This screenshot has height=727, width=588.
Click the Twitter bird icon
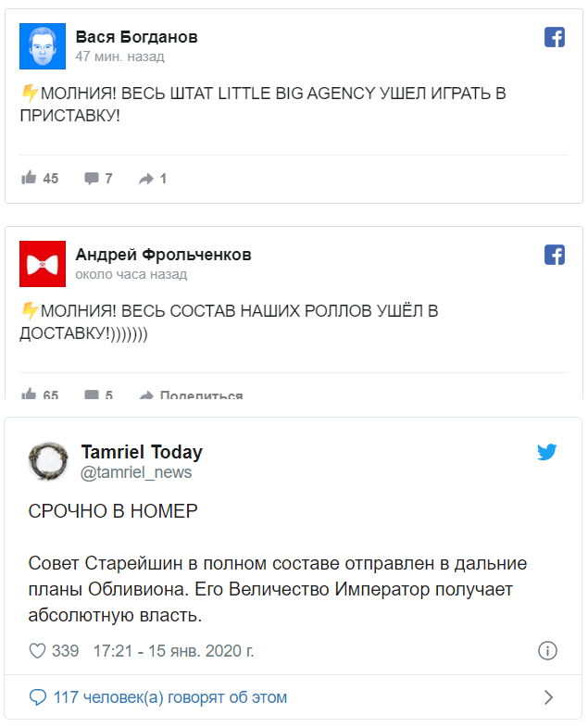click(547, 453)
